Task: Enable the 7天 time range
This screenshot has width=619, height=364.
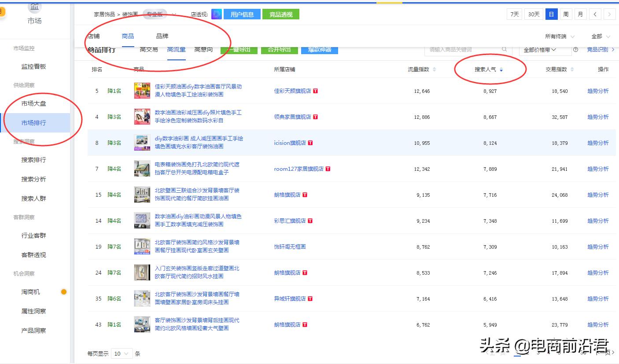Action: (514, 14)
